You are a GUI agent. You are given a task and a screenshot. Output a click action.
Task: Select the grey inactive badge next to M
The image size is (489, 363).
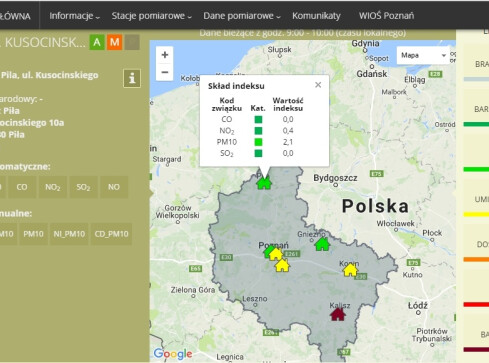[x=132, y=42]
